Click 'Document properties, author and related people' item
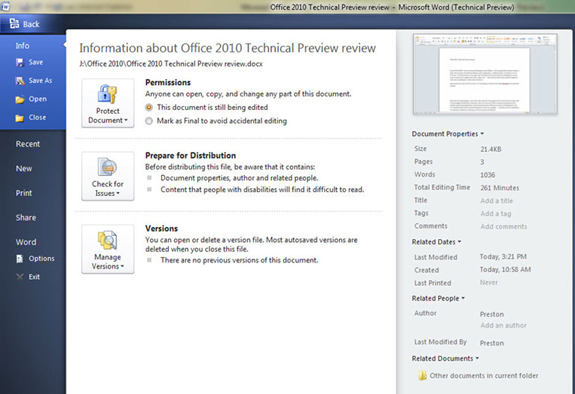This screenshot has height=394, width=575. [x=239, y=178]
